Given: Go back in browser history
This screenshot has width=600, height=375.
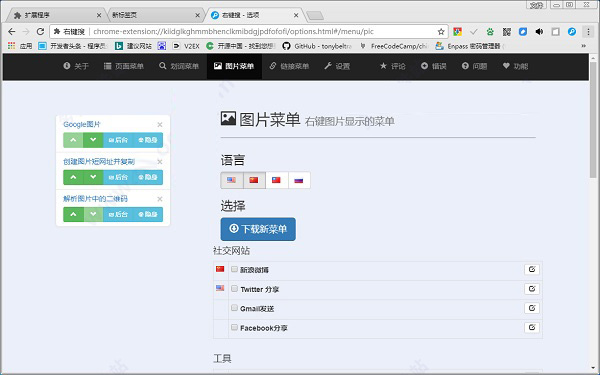Looking at the screenshot, I should point(12,31).
